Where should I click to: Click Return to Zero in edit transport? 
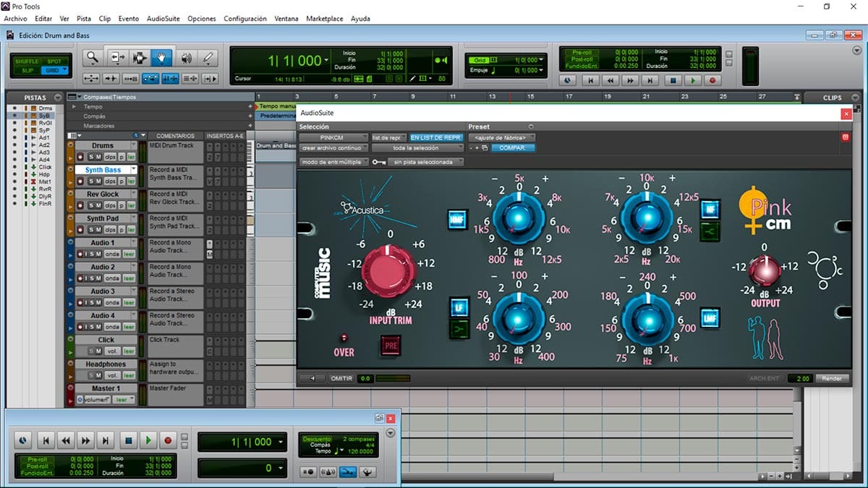[590, 81]
